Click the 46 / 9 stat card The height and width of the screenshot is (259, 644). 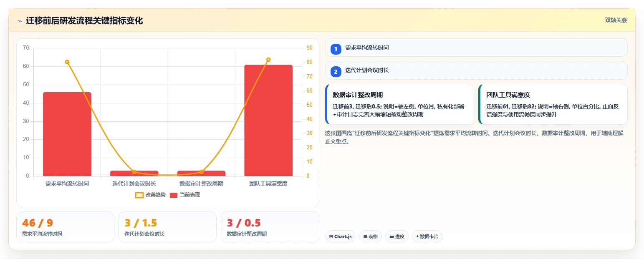65,227
